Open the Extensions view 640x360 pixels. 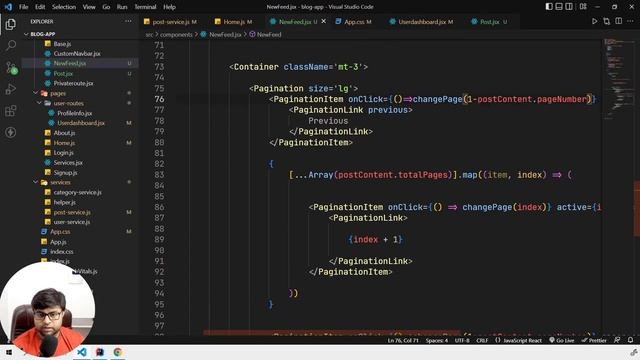(11, 111)
